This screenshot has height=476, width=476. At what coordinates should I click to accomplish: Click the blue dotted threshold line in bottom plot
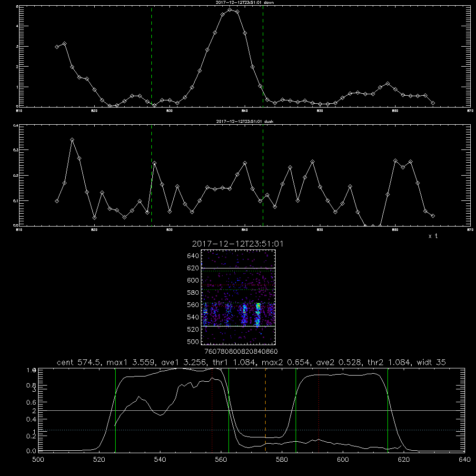[x=251, y=430]
